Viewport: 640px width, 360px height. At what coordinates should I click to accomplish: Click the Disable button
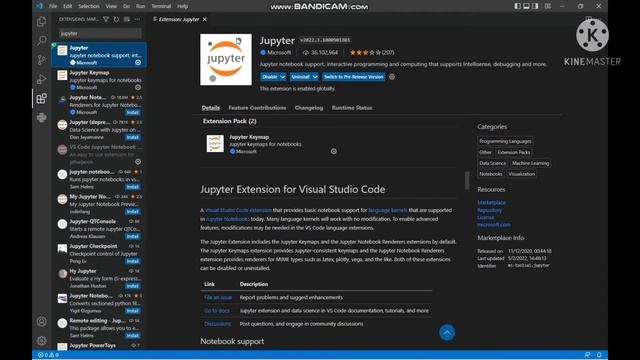[270, 77]
